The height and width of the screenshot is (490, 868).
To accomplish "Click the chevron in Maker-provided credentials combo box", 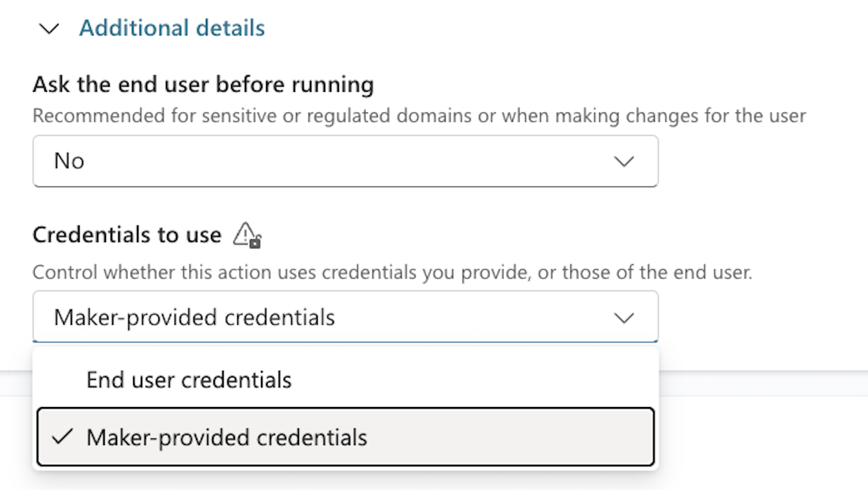I will pyautogui.click(x=624, y=318).
